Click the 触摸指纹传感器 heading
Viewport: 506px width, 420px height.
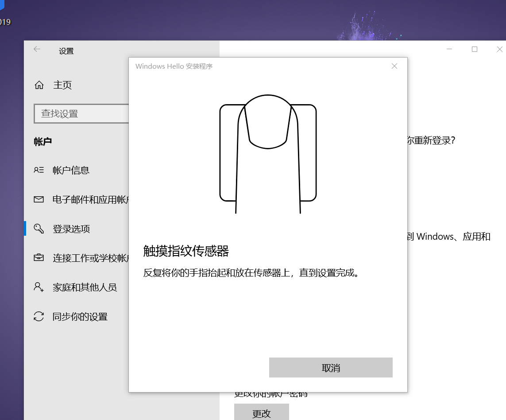[x=186, y=251]
